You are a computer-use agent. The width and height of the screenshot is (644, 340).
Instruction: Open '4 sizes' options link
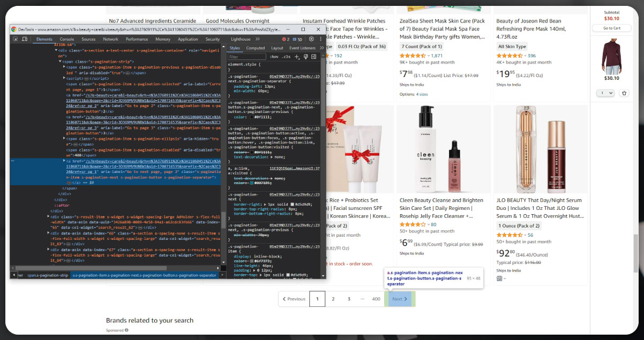(x=422, y=94)
